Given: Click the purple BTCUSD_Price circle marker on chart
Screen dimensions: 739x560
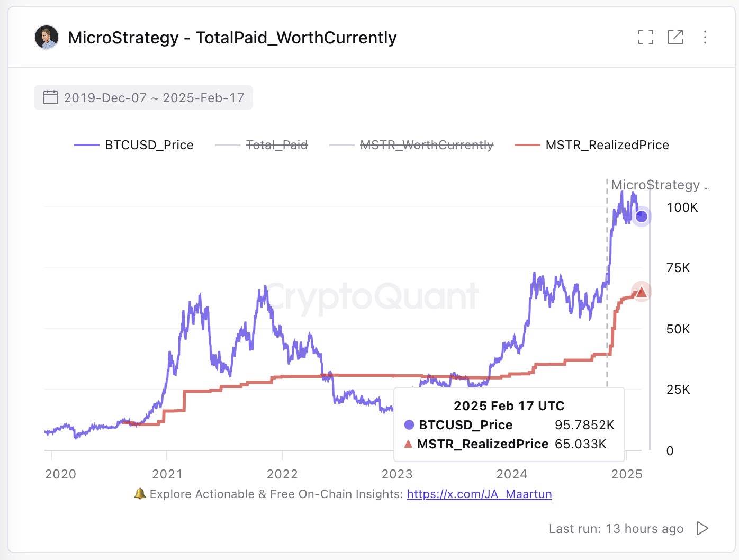Looking at the screenshot, I should pyautogui.click(x=641, y=216).
